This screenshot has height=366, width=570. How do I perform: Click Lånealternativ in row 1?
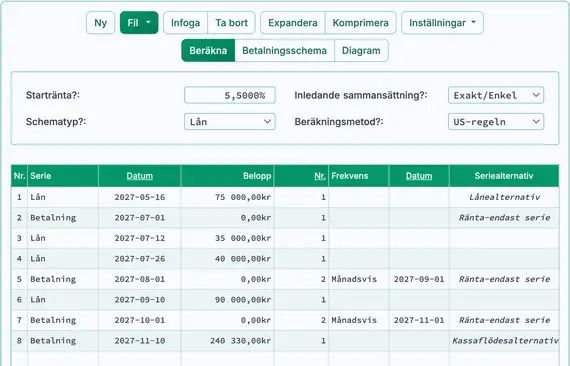click(x=504, y=197)
